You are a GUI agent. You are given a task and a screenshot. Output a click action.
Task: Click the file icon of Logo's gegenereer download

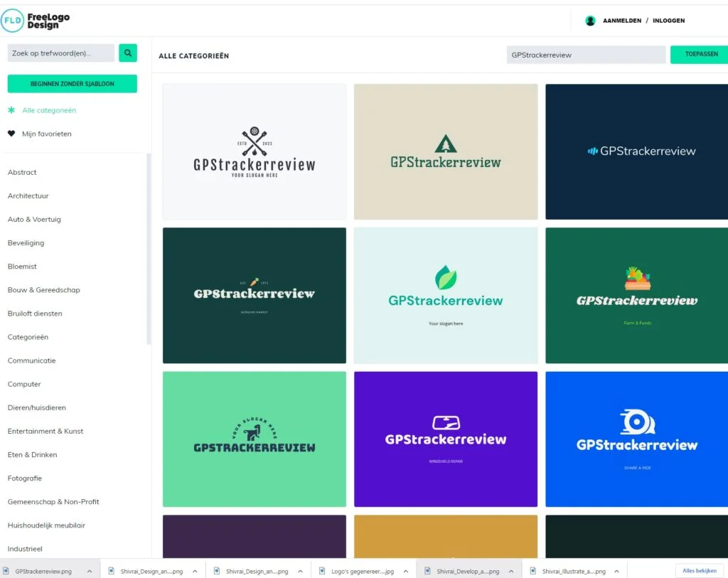323,569
